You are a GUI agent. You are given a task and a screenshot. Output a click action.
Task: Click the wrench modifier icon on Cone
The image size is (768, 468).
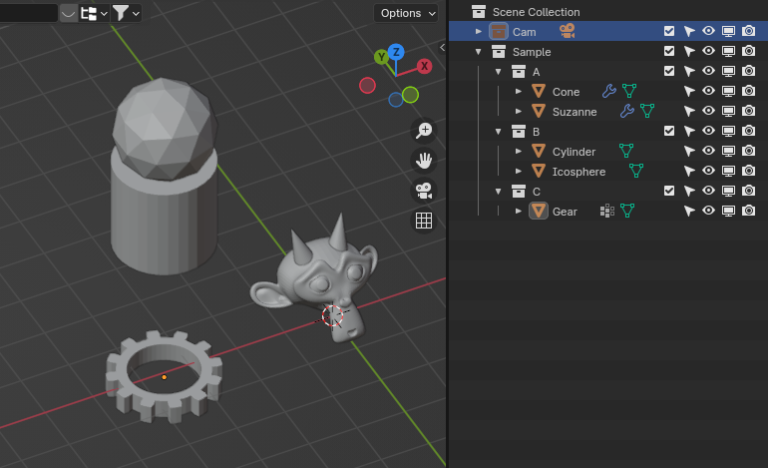click(609, 91)
